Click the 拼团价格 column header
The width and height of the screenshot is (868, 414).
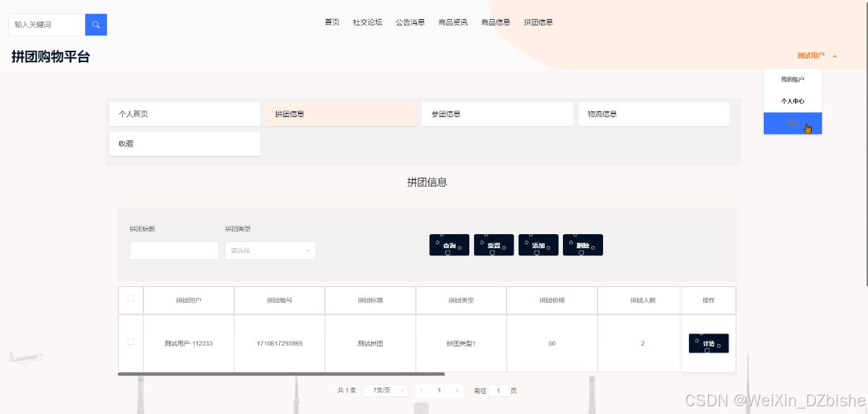pyautogui.click(x=552, y=300)
